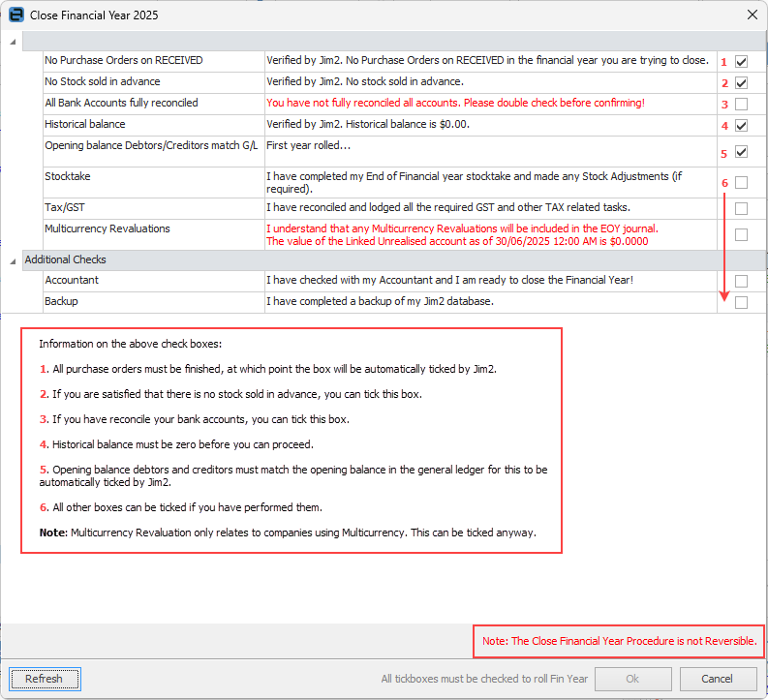Click the Linked Unrealised account value text
The width and height of the screenshot is (768, 700).
click(457, 241)
